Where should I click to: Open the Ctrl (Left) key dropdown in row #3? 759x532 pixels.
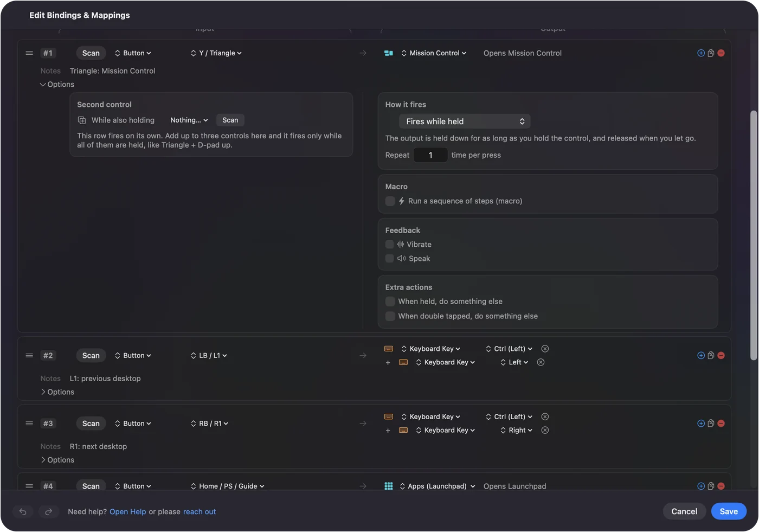pos(509,416)
